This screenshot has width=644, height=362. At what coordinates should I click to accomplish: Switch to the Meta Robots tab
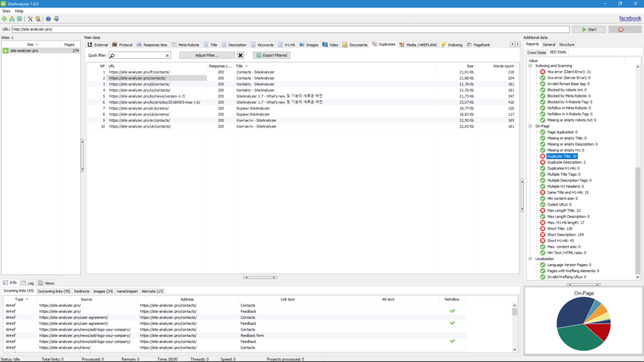tap(186, 45)
